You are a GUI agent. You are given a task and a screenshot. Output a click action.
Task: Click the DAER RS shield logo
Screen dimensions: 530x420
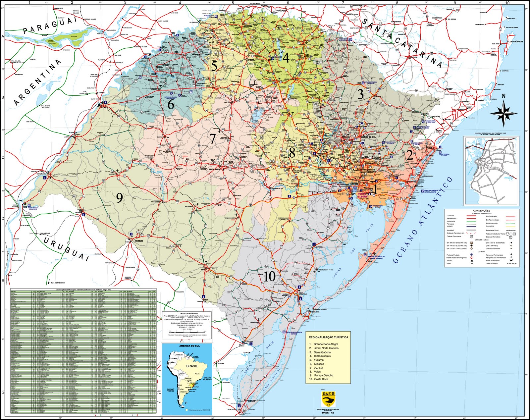(x=328, y=399)
